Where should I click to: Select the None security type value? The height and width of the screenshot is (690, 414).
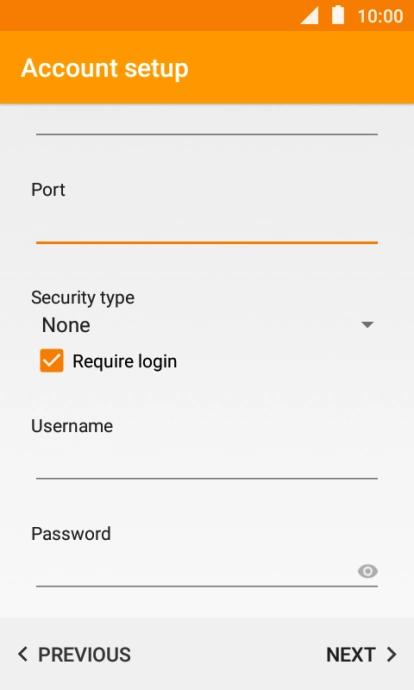(x=66, y=325)
